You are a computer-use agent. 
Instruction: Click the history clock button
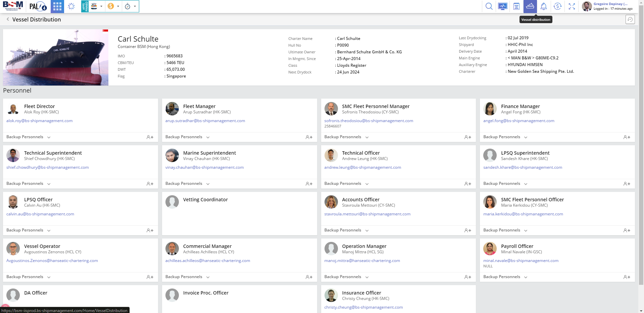[x=630, y=19]
